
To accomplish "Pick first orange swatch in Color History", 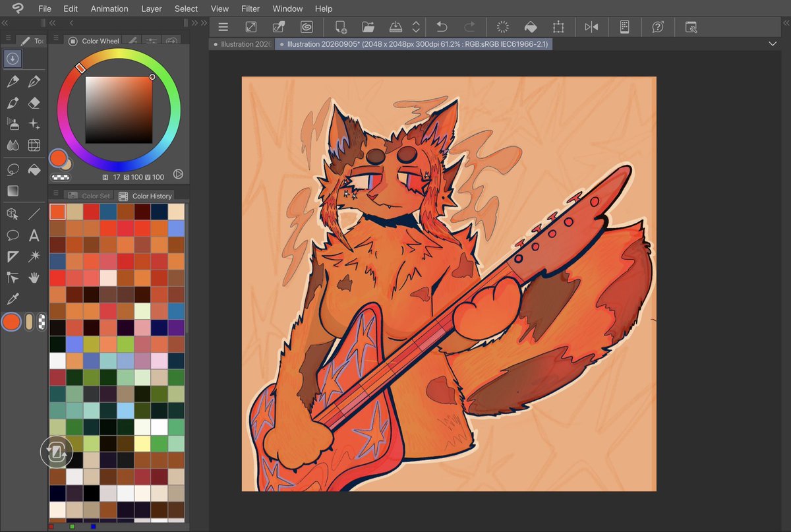I will 57,211.
